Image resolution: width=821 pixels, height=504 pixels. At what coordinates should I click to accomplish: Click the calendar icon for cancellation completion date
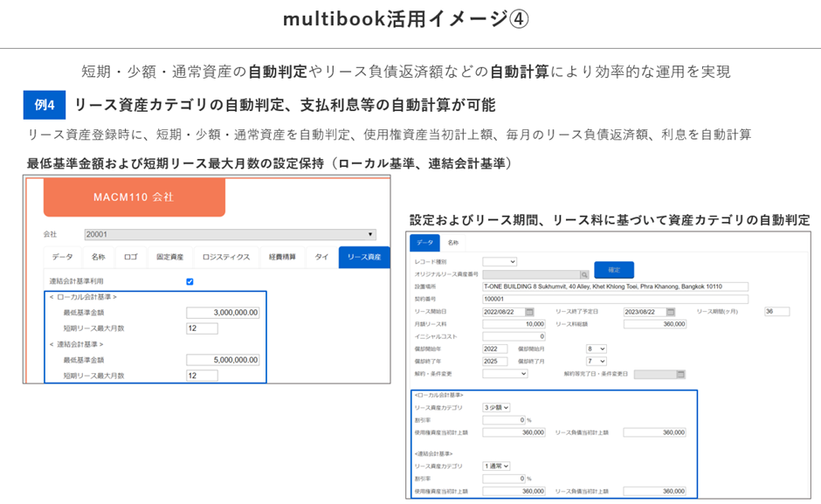click(680, 374)
